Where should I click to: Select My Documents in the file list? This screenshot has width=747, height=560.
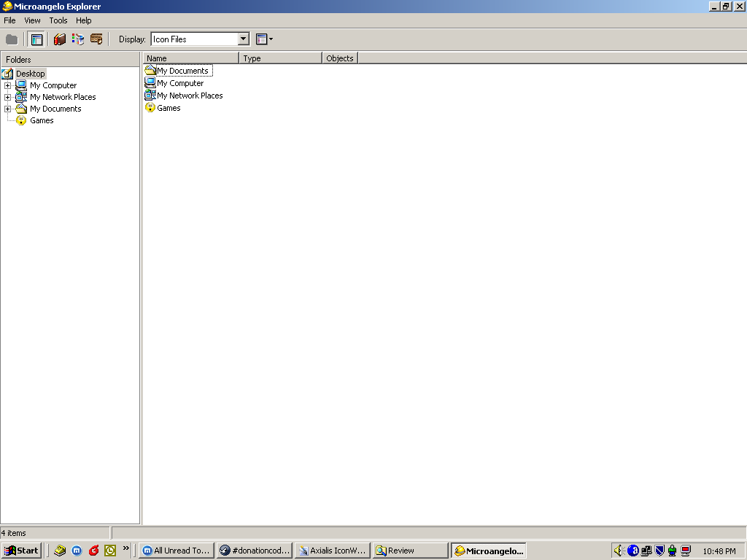click(183, 71)
